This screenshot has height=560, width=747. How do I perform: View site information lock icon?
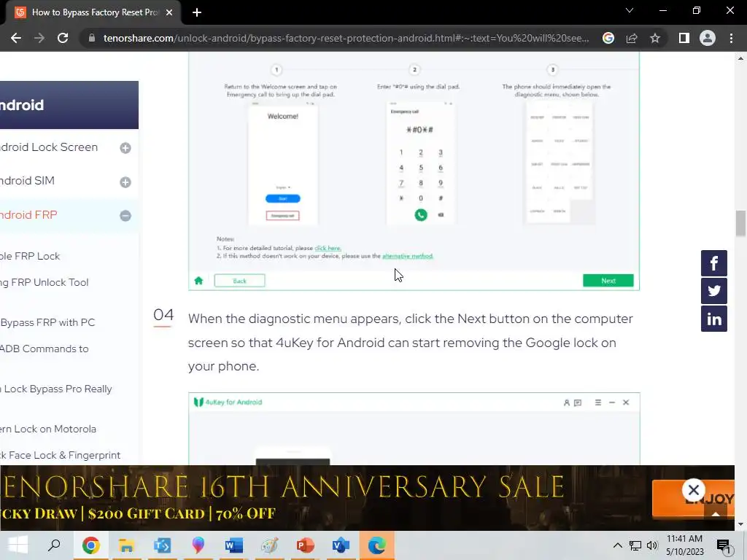92,38
